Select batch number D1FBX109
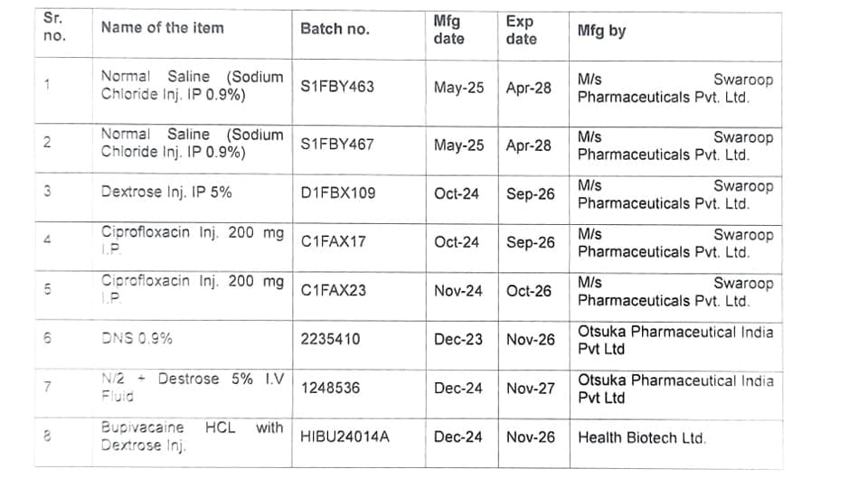This screenshot has width=868, height=488. point(337,193)
